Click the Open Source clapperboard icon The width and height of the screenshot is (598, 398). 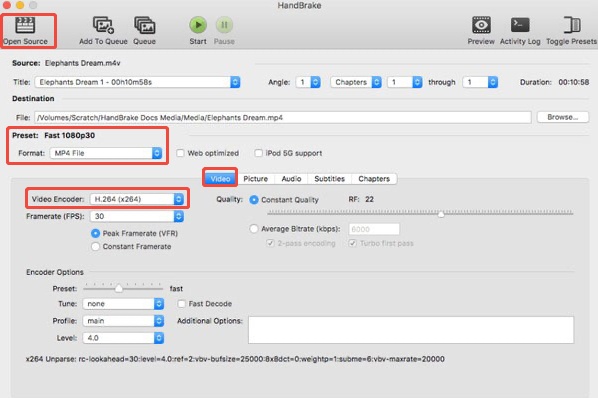coord(25,25)
